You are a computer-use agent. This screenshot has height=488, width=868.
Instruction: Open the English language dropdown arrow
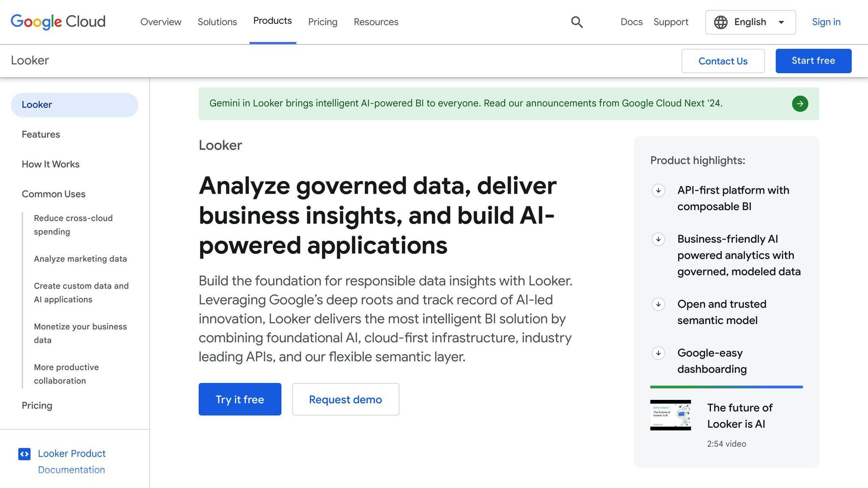tap(781, 22)
